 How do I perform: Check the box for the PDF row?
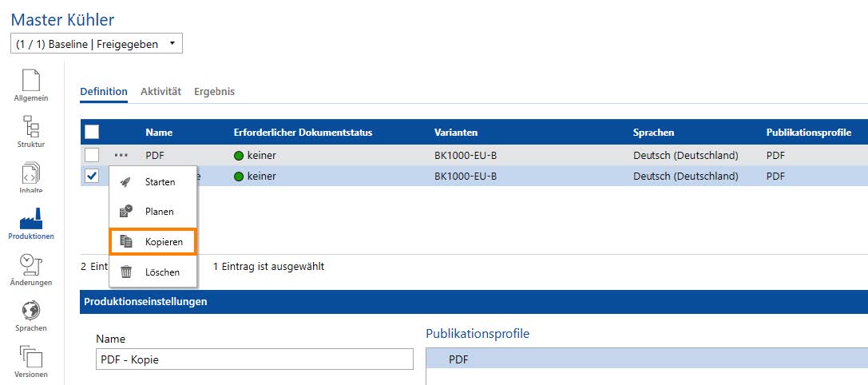pyautogui.click(x=92, y=155)
